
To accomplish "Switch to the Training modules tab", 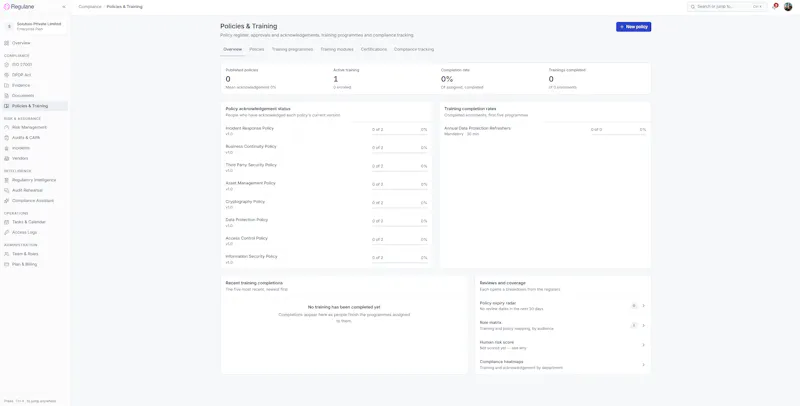I will pyautogui.click(x=337, y=49).
